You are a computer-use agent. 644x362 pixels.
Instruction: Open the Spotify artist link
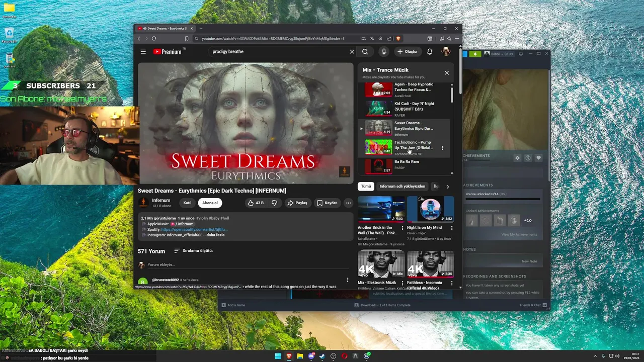pos(194,229)
